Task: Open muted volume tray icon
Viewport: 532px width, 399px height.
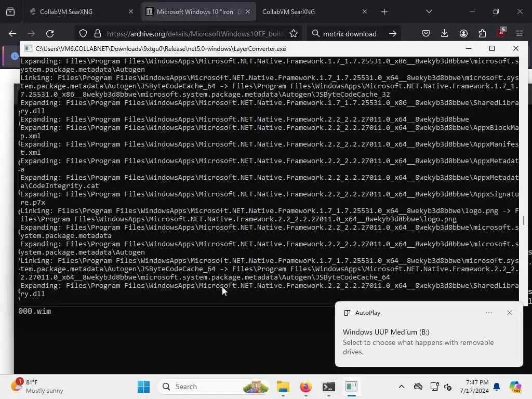Action: (x=448, y=387)
